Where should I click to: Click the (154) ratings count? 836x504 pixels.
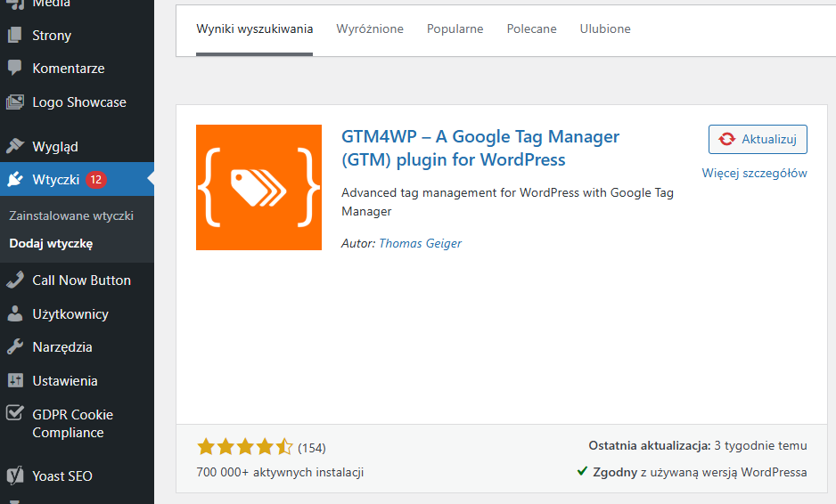coord(311,448)
